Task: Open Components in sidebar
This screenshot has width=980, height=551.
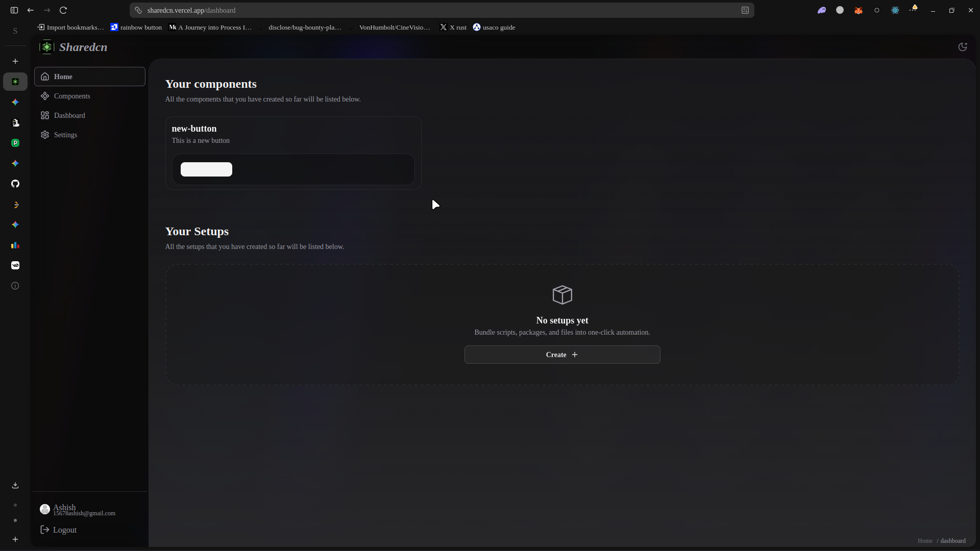Action: point(72,96)
